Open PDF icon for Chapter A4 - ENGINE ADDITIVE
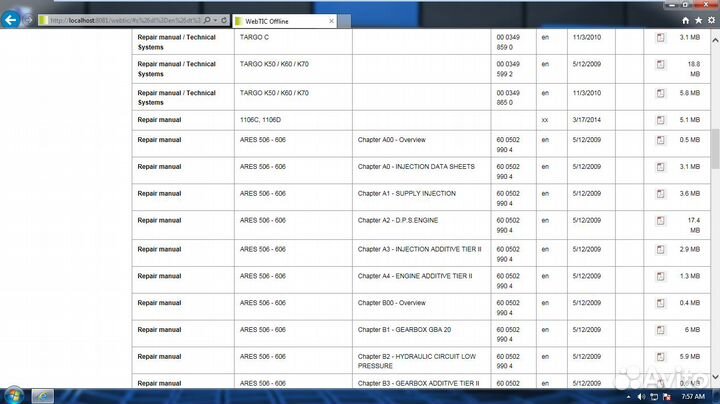Viewport: 720px width, 404px height. pyautogui.click(x=660, y=275)
